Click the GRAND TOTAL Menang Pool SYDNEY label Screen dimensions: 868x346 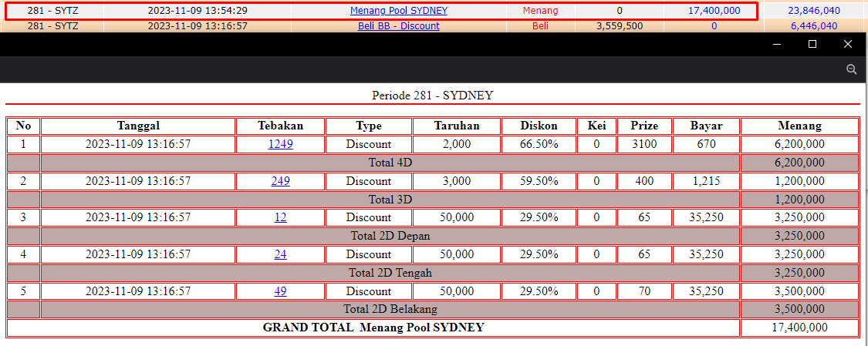coord(373,328)
